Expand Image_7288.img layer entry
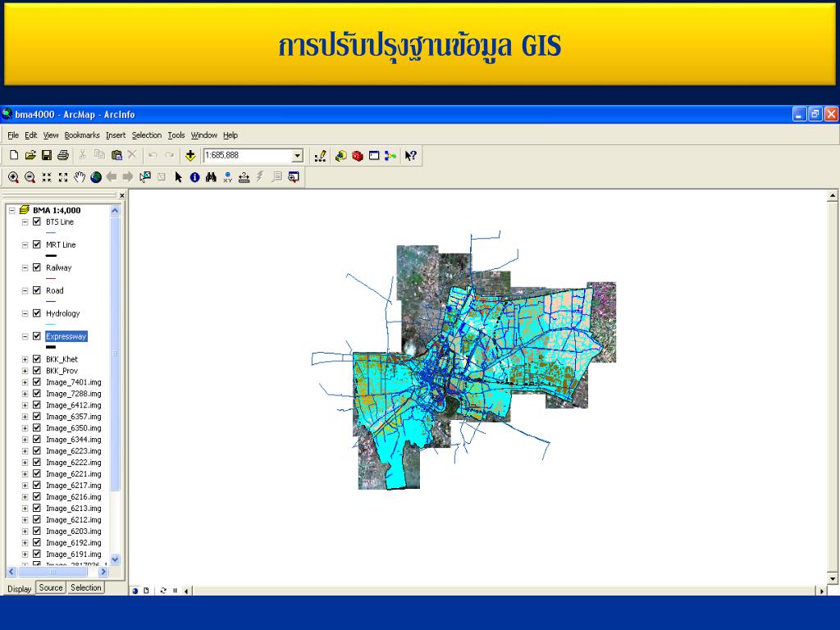Screen dimensions: 840x630 25,394
